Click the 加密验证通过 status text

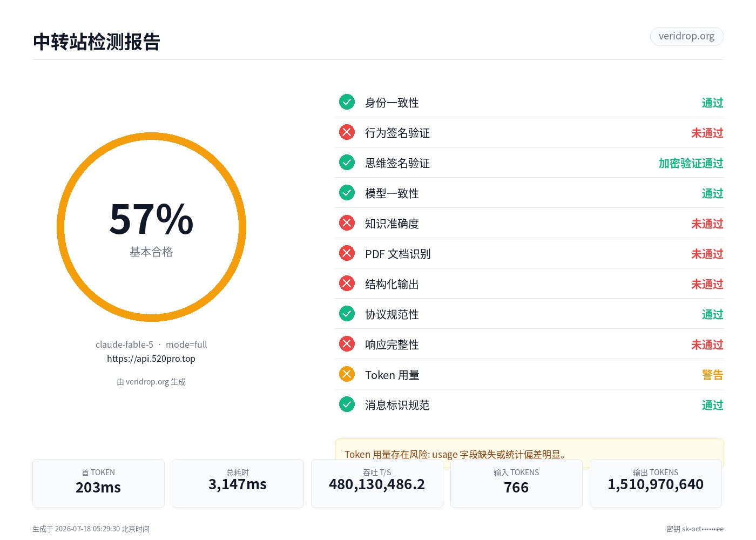point(691,163)
